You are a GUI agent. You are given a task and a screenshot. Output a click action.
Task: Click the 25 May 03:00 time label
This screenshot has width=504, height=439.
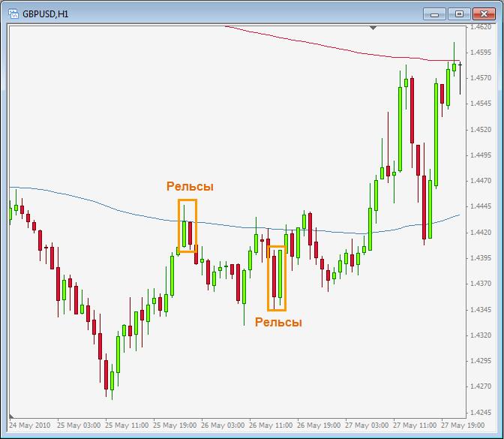79,425
